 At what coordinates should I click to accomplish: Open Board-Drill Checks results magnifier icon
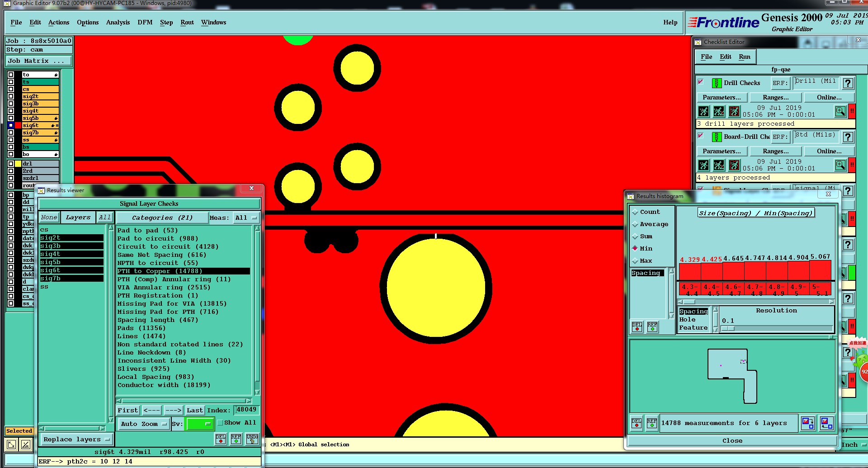pos(840,165)
